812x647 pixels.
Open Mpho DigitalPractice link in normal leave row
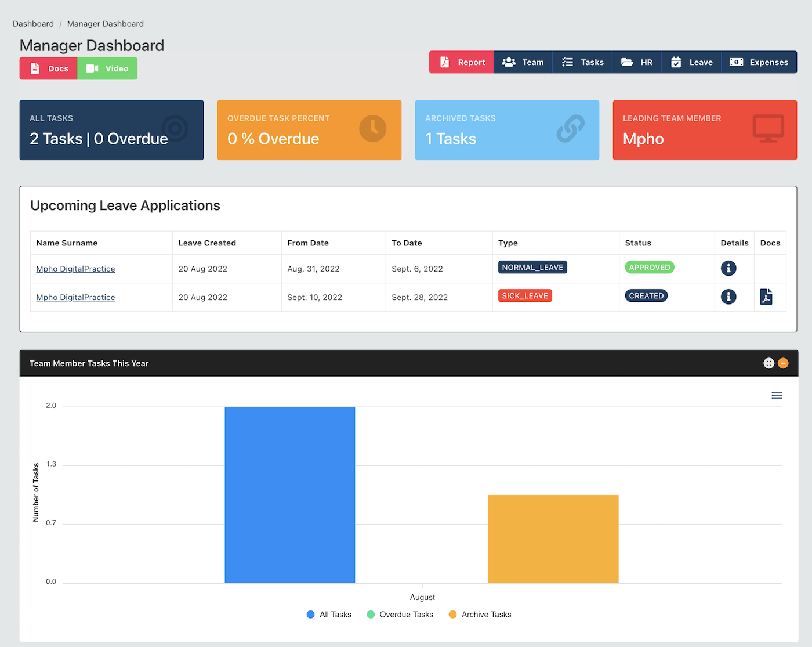click(75, 269)
